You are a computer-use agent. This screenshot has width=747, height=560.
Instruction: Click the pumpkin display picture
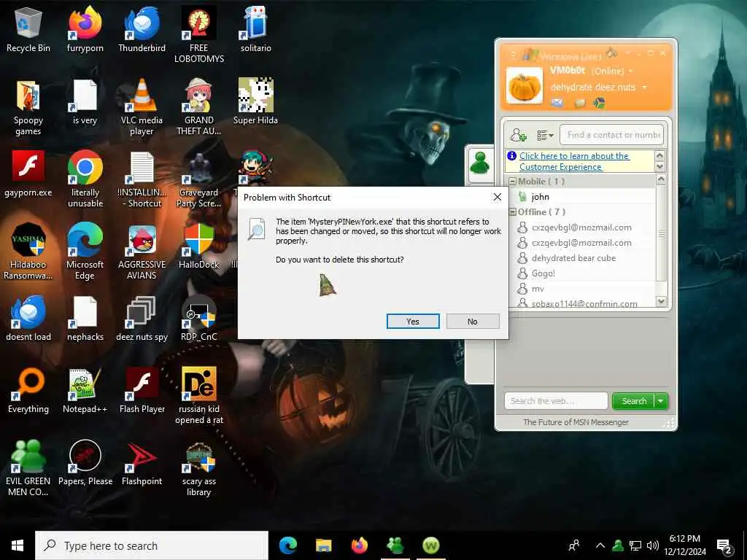(x=524, y=86)
